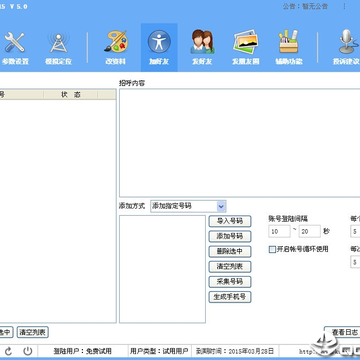
Task: Open 改资料 with the paint palette icon
Action: tap(115, 48)
